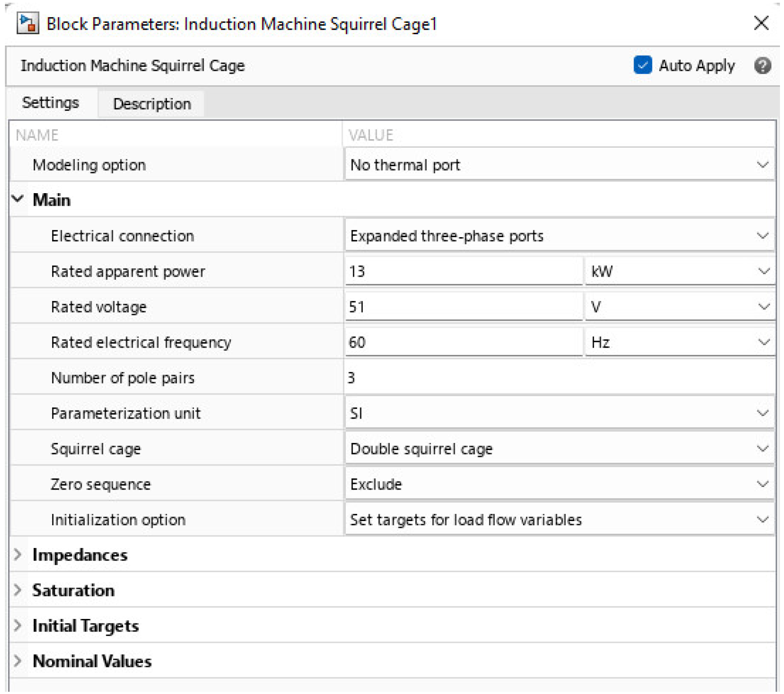Open the Electrical connection dropdown
Image resolution: width=784 pixels, height=694 pixels.
[559, 236]
